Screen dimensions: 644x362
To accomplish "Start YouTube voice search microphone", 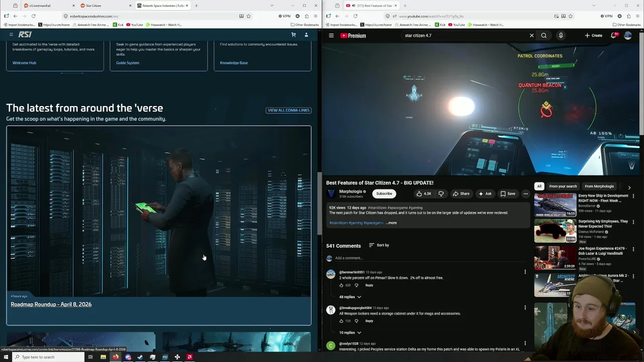I will point(560,36).
